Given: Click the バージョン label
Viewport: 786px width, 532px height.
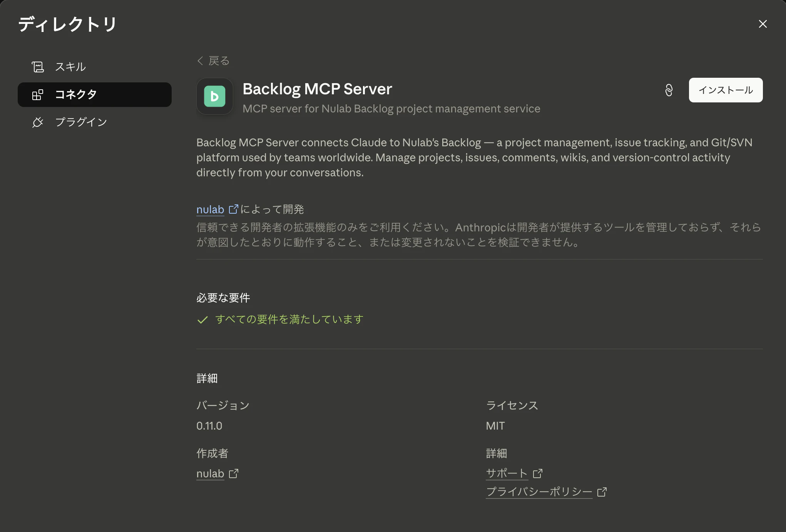Looking at the screenshot, I should [223, 405].
